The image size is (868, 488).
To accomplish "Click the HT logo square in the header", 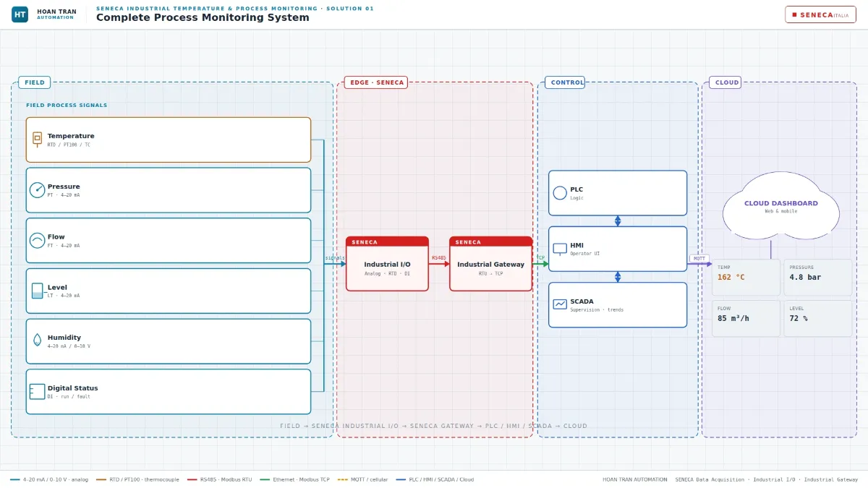I will [20, 14].
